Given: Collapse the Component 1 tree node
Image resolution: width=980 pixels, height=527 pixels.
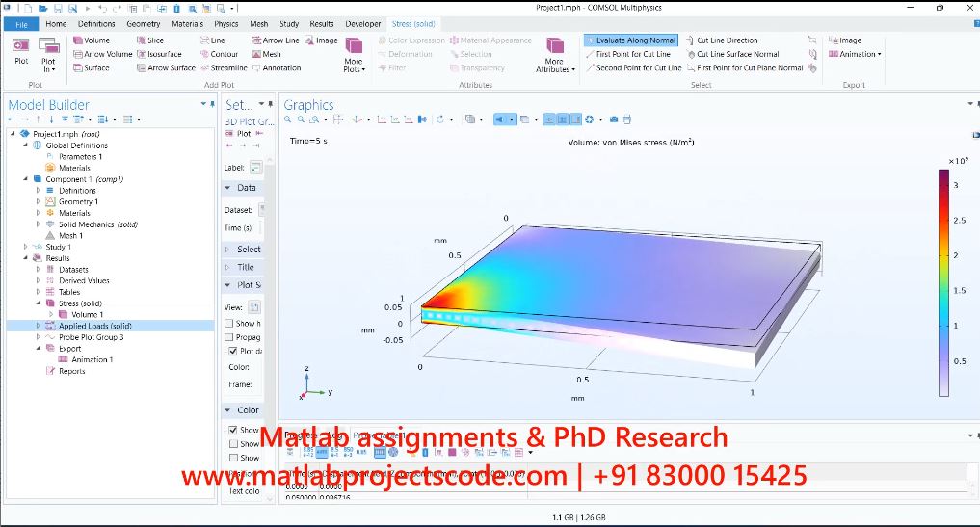Looking at the screenshot, I should [26, 179].
